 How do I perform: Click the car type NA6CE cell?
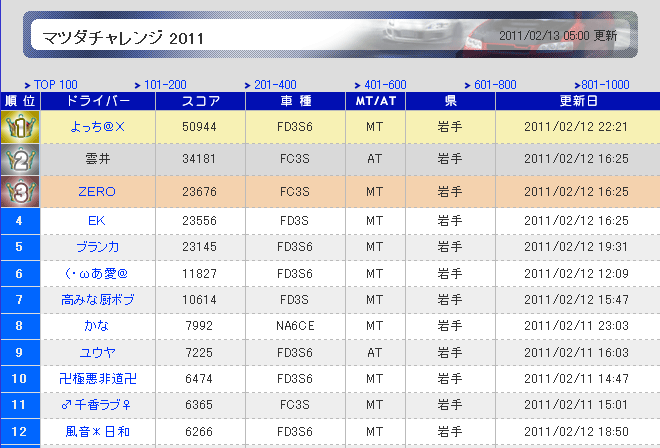[295, 325]
